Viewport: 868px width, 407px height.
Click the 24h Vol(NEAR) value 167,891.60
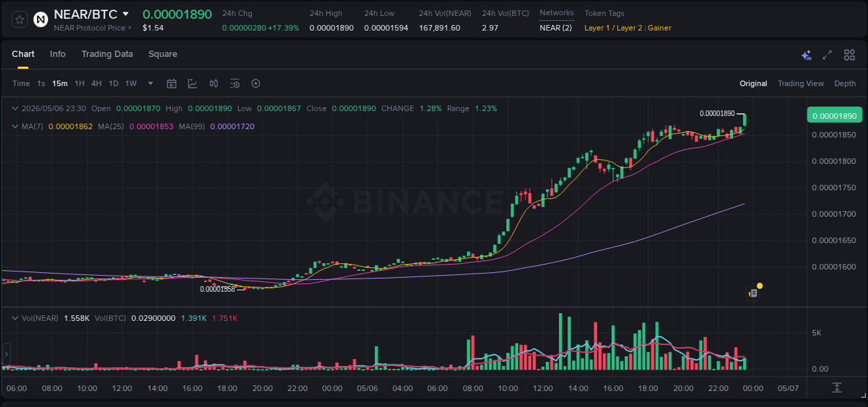click(x=440, y=28)
